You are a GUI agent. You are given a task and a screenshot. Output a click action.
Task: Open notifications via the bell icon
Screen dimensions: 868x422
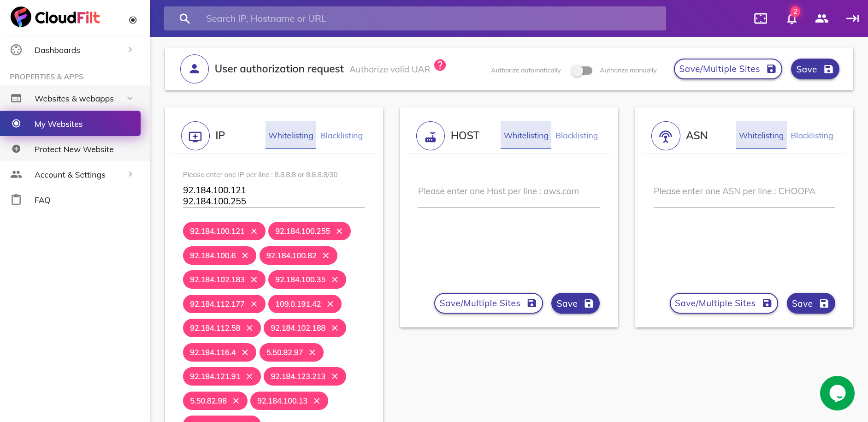pos(791,18)
